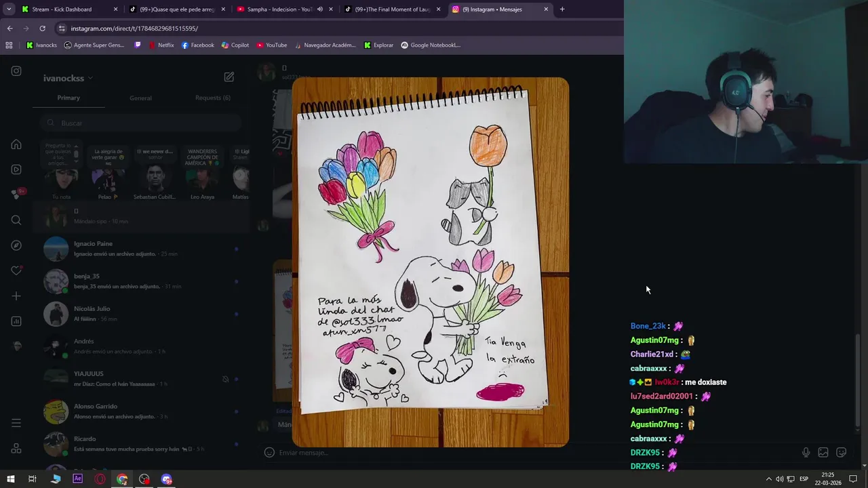
Task: Click the Buscar search field in messages
Action: (140, 123)
